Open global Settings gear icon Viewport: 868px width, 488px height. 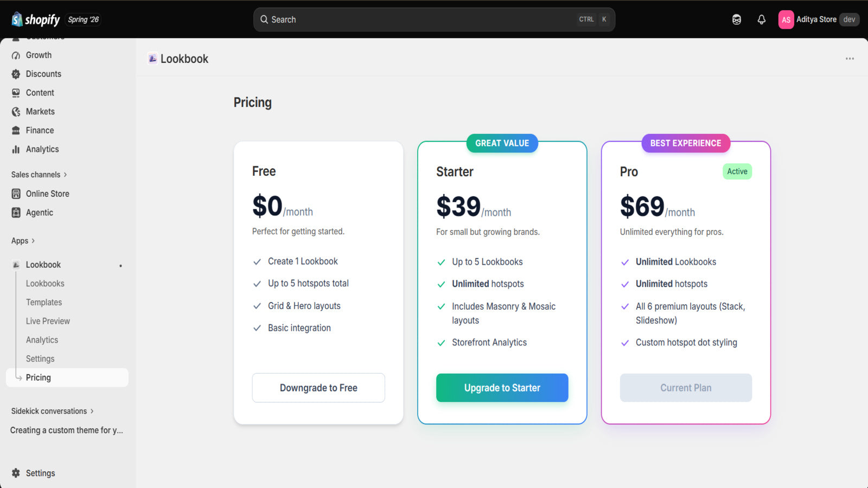click(x=16, y=473)
